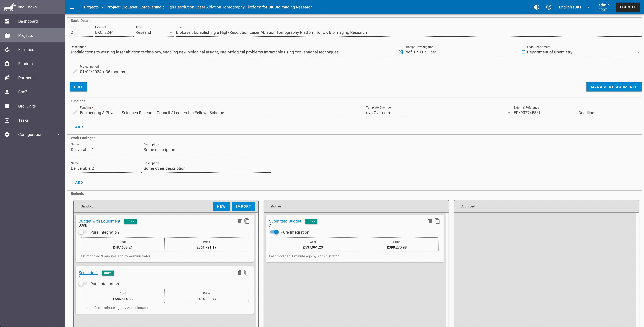
Task: Open the Template Override dropdown
Action: click(438, 113)
